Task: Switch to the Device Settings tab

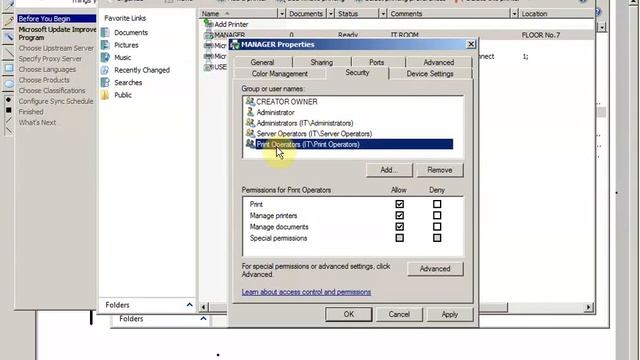Action: pyautogui.click(x=430, y=74)
